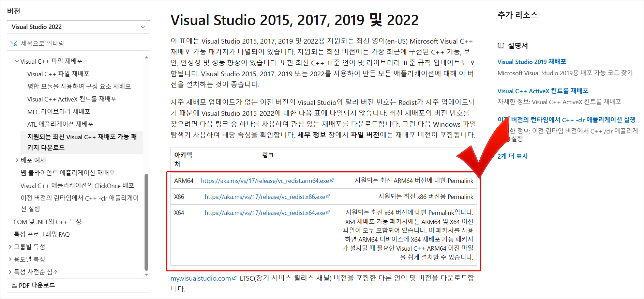Click the 설명서 book icon
The height and width of the screenshot is (299, 644).
tap(501, 46)
